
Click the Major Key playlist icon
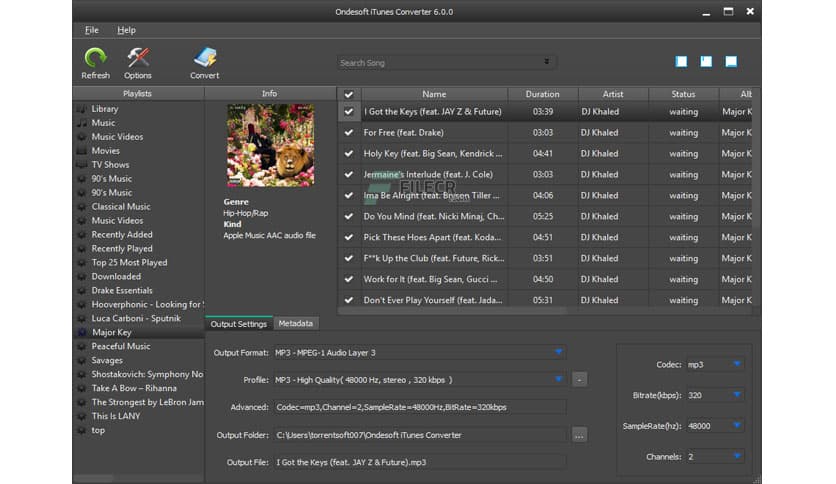coord(82,332)
